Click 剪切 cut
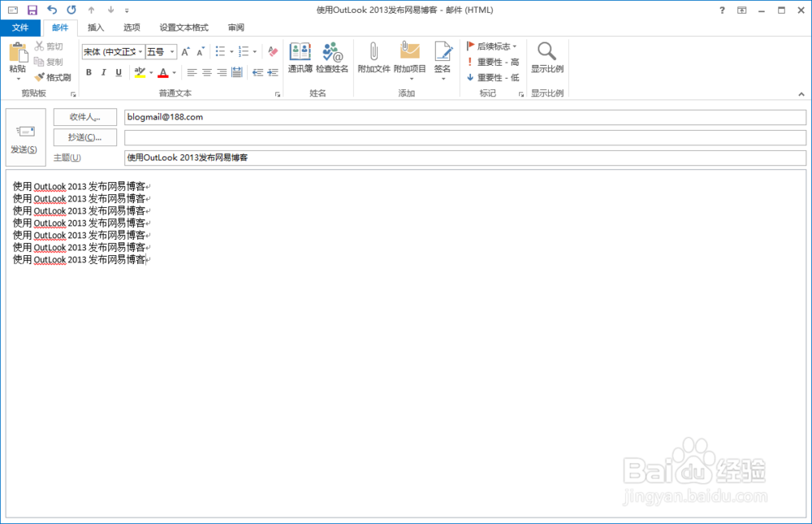 coord(49,46)
